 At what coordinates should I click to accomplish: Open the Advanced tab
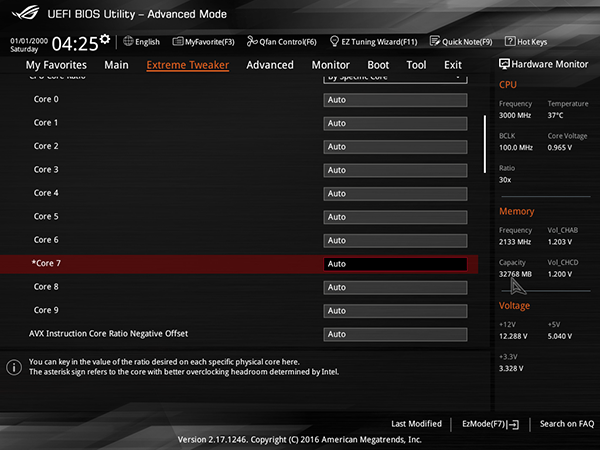[x=270, y=65]
